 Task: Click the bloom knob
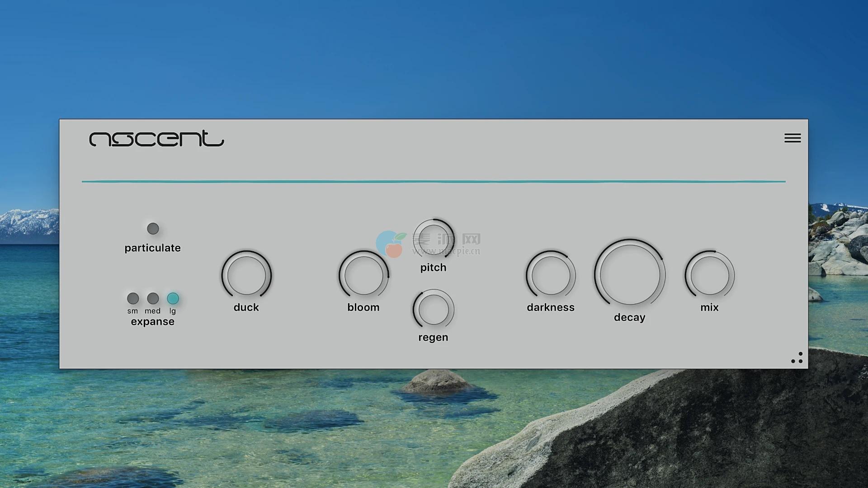tap(363, 275)
